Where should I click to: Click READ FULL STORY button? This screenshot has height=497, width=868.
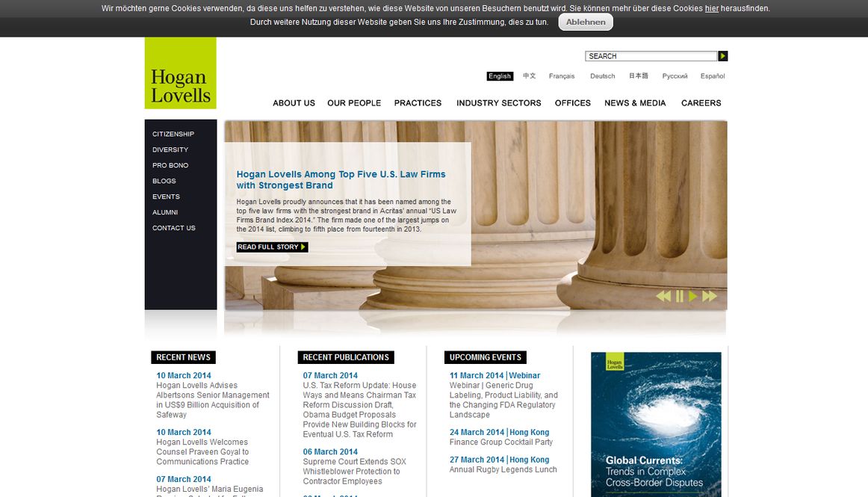coord(272,247)
